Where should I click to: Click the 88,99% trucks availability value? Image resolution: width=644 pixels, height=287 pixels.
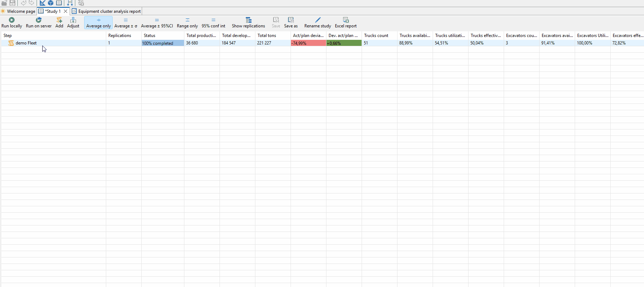click(406, 43)
